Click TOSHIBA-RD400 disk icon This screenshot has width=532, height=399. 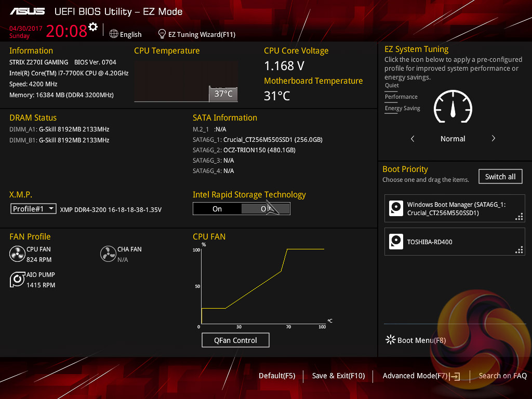click(396, 242)
